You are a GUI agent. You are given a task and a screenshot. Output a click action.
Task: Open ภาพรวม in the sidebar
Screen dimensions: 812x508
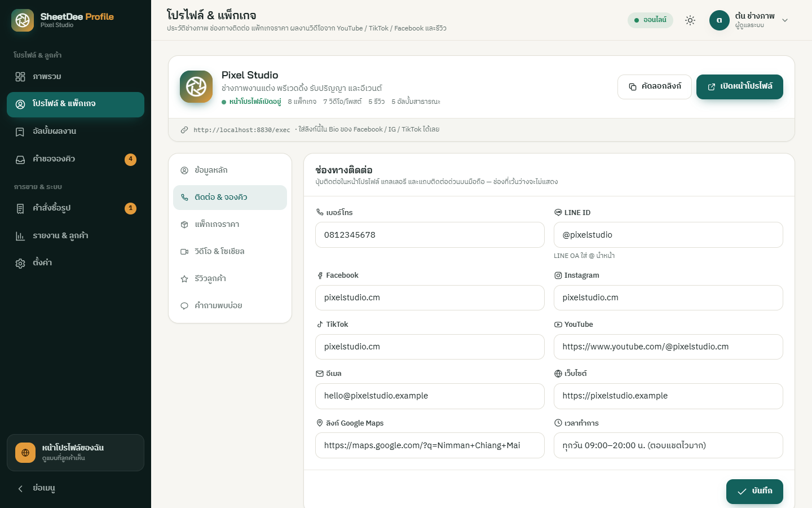tap(76, 77)
